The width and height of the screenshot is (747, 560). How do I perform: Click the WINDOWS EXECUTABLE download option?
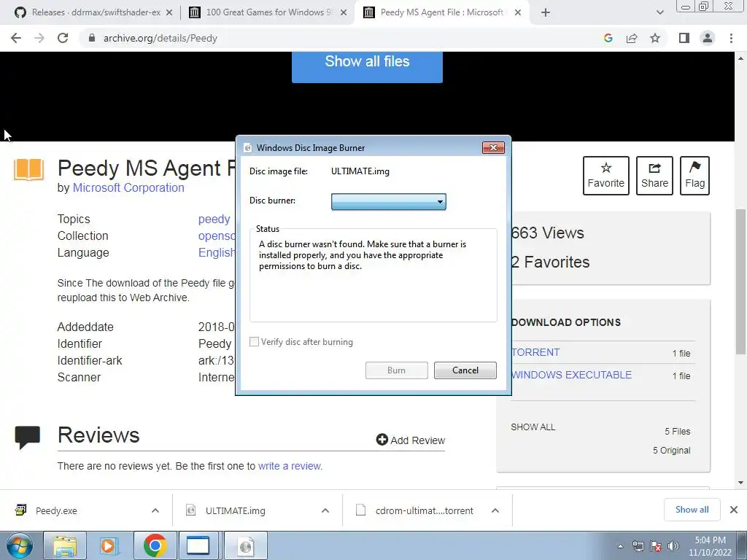pyautogui.click(x=571, y=375)
